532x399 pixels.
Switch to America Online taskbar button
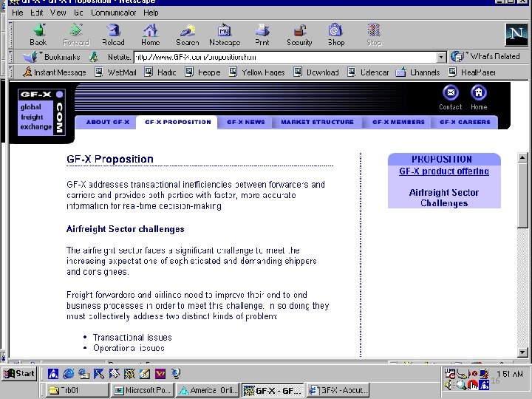point(208,390)
